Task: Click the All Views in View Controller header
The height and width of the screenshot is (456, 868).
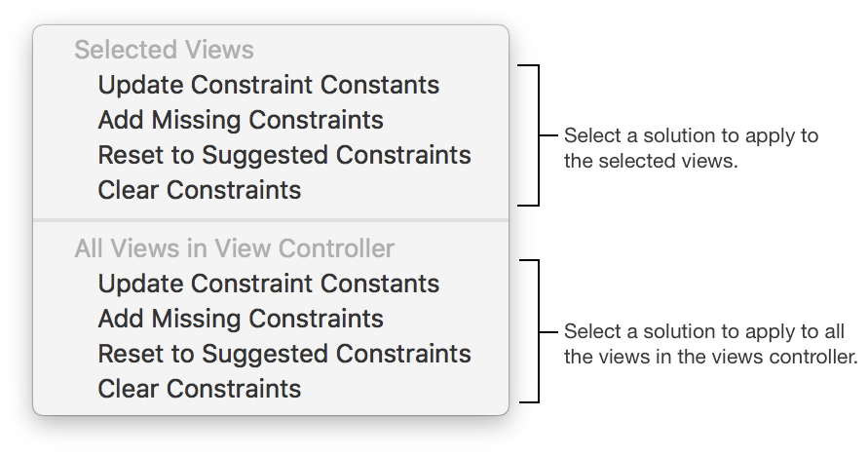Action: click(x=234, y=248)
